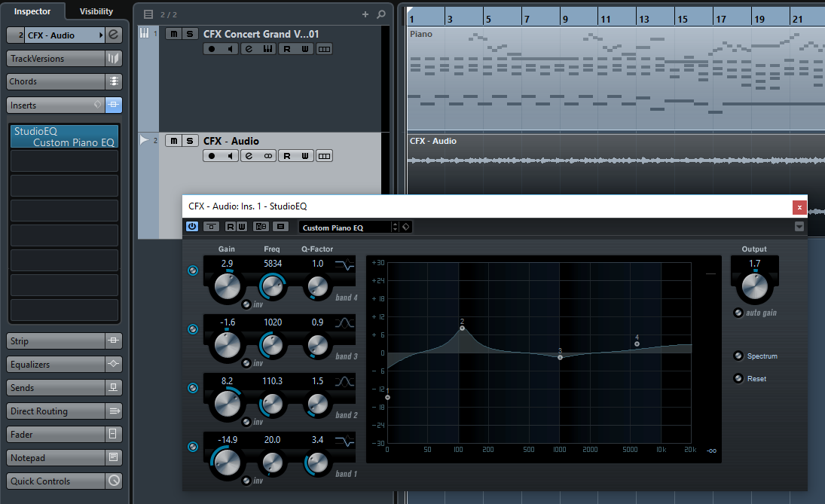Click the stereo configuration icon on CFX - Audio
The image size is (825, 504).
[267, 156]
